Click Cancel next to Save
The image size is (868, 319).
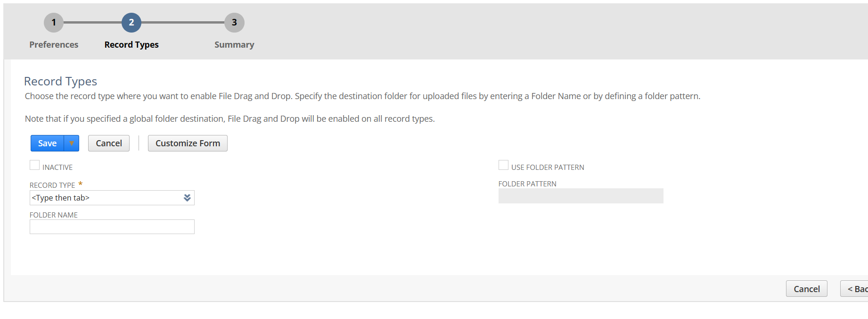pyautogui.click(x=109, y=143)
